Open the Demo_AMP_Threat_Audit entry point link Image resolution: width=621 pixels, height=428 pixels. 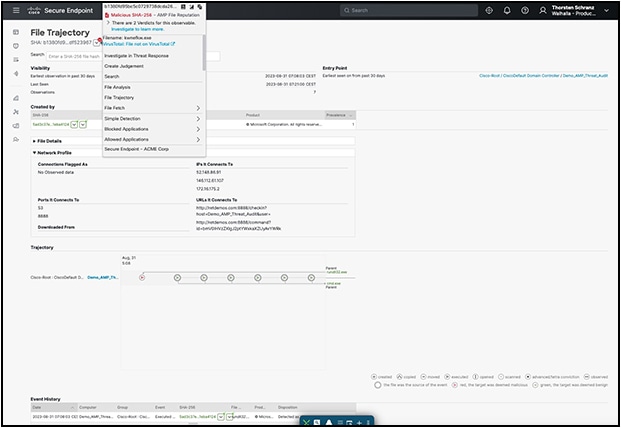(x=585, y=76)
